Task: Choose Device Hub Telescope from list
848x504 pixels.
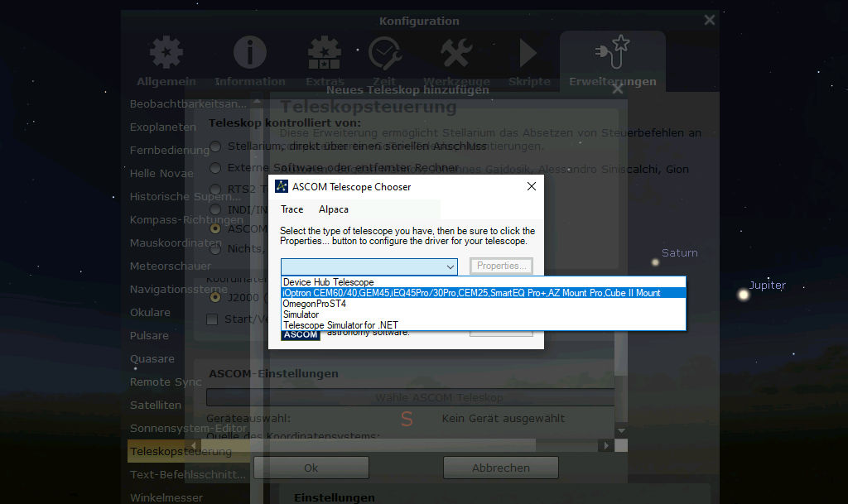Action: pyautogui.click(x=328, y=282)
